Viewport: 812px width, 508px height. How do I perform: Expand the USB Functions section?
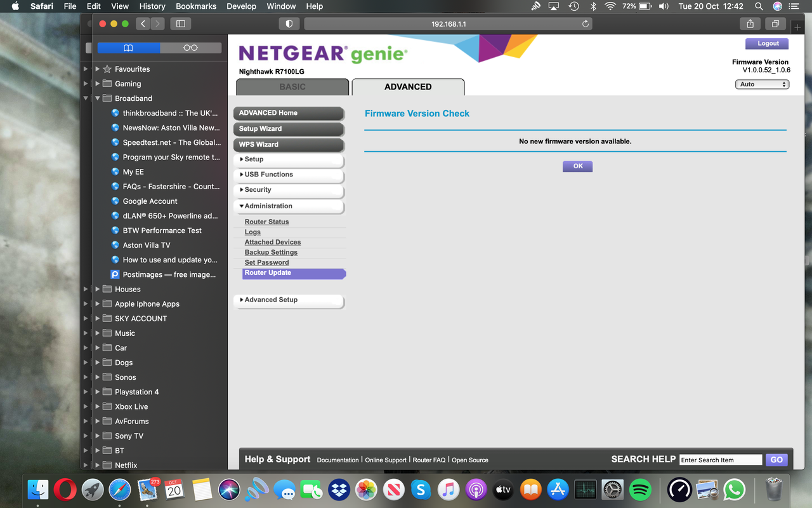(289, 175)
